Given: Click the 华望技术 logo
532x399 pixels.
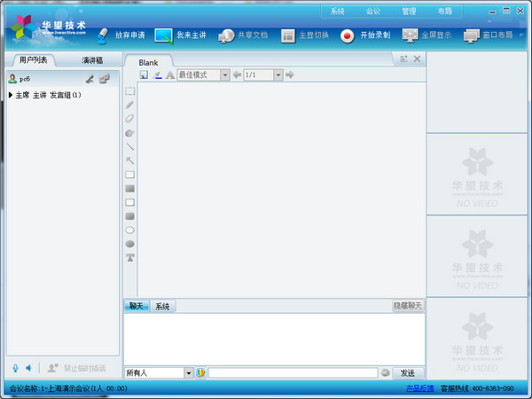Looking at the screenshot, I should [x=49, y=27].
